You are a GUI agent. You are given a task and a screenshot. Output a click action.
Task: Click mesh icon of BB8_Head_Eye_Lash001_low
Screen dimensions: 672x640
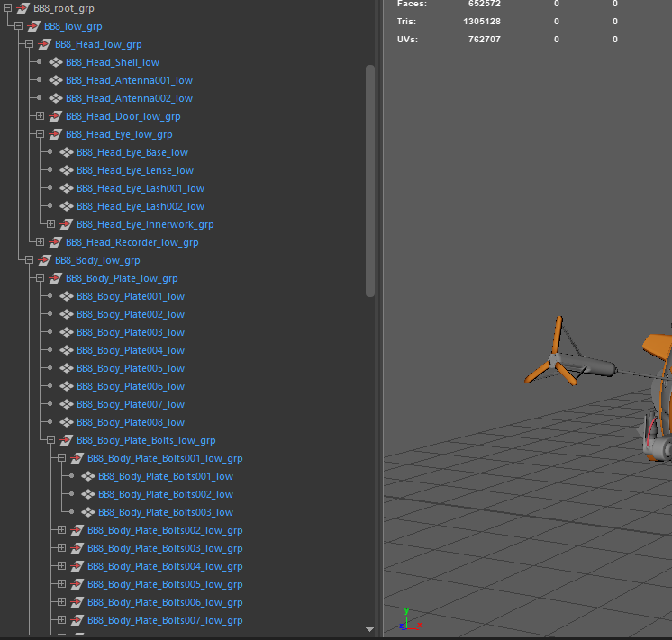point(67,188)
